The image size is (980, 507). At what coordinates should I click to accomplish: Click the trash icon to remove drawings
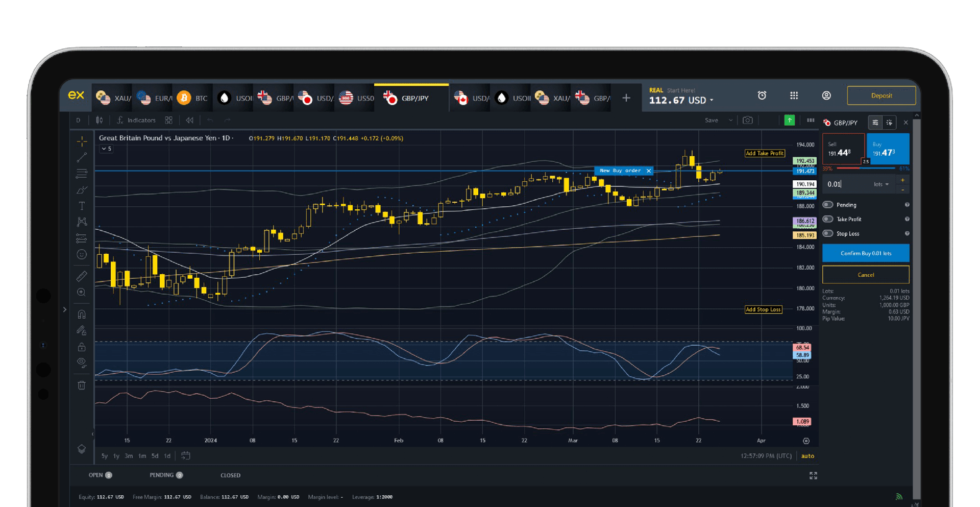point(82,385)
